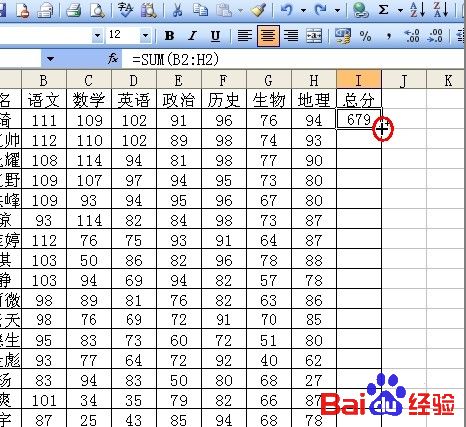Select the highlighted column I header
466x427 pixels.
pyautogui.click(x=359, y=79)
